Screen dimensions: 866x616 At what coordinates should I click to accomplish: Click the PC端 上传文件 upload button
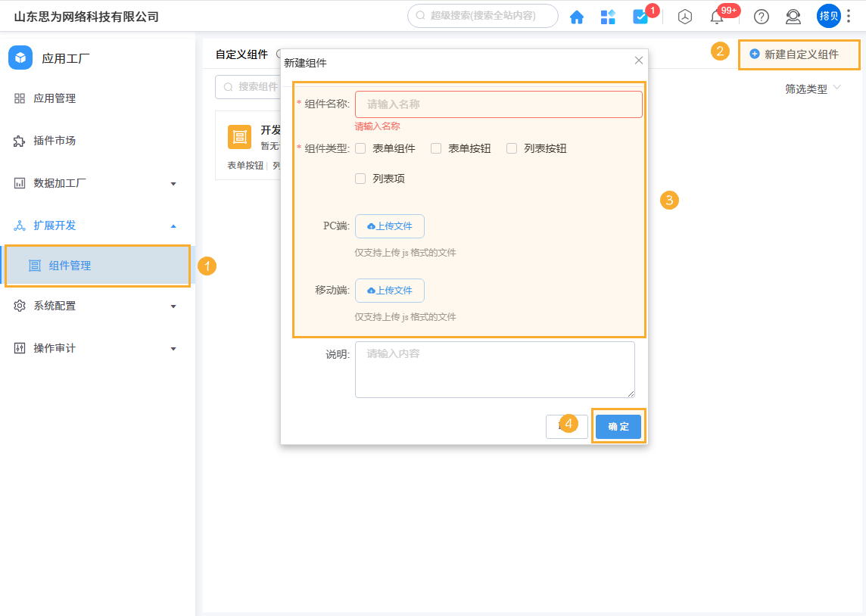pyautogui.click(x=389, y=226)
